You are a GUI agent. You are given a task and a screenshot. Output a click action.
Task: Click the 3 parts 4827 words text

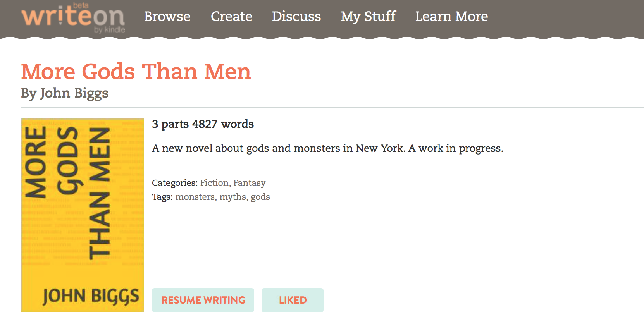click(x=203, y=124)
